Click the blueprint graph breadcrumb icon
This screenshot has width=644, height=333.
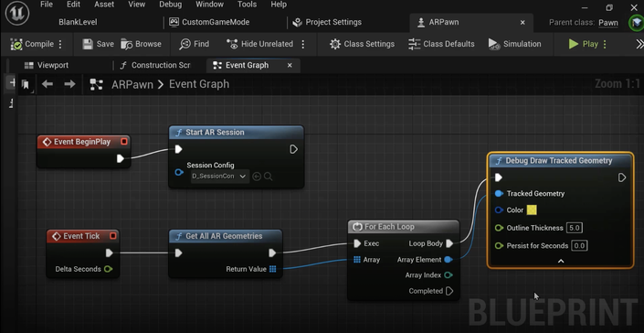96,85
